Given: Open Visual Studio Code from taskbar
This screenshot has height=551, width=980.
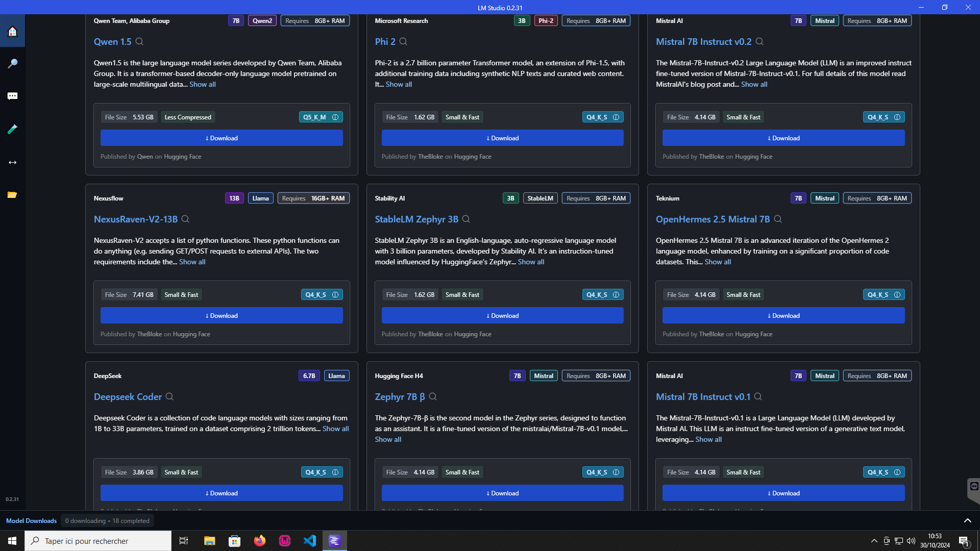Looking at the screenshot, I should pyautogui.click(x=310, y=541).
